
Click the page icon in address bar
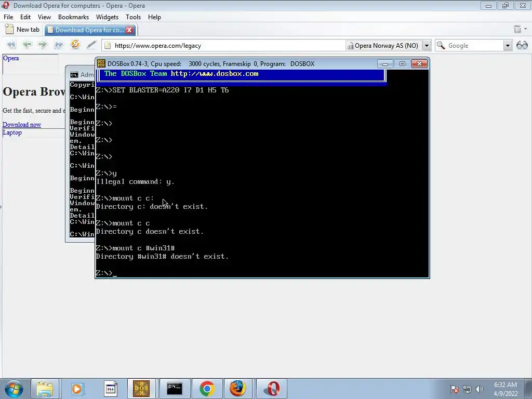point(108,46)
